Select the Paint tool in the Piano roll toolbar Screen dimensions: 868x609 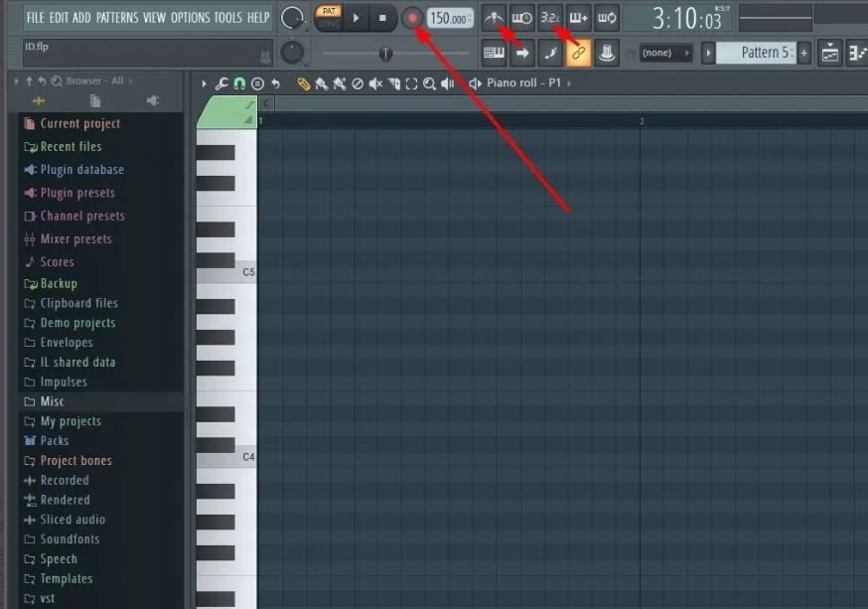tap(320, 82)
